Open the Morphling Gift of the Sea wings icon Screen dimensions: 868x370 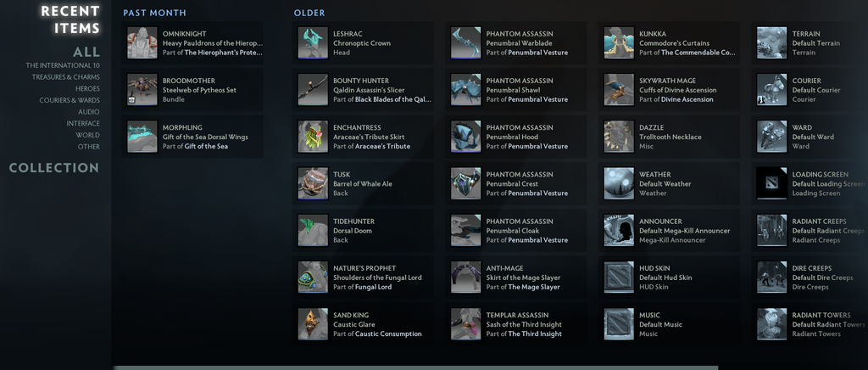142,137
